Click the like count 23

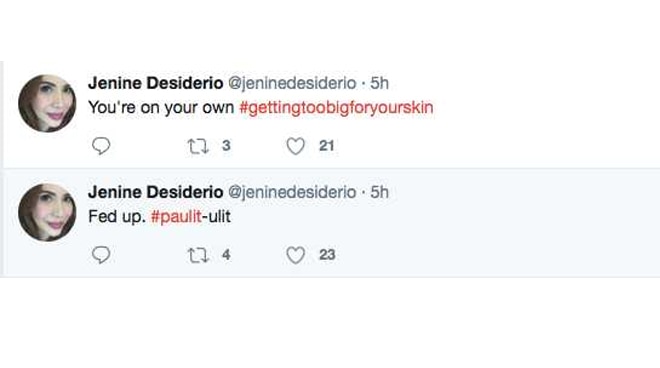(327, 255)
